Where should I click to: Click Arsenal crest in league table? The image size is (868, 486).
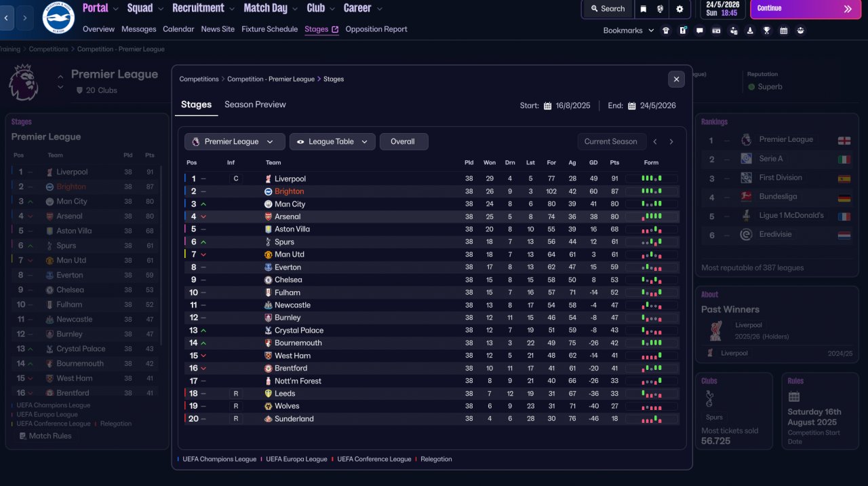(x=268, y=217)
